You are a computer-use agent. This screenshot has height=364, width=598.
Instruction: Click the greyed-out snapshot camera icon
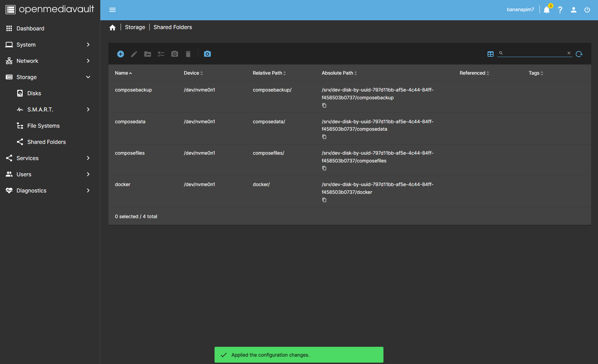[175, 54]
